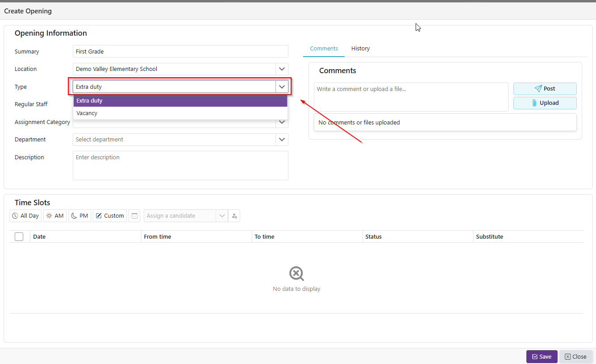Add an All Day time slot
Viewport: 596px width, 364px height.
click(x=25, y=216)
